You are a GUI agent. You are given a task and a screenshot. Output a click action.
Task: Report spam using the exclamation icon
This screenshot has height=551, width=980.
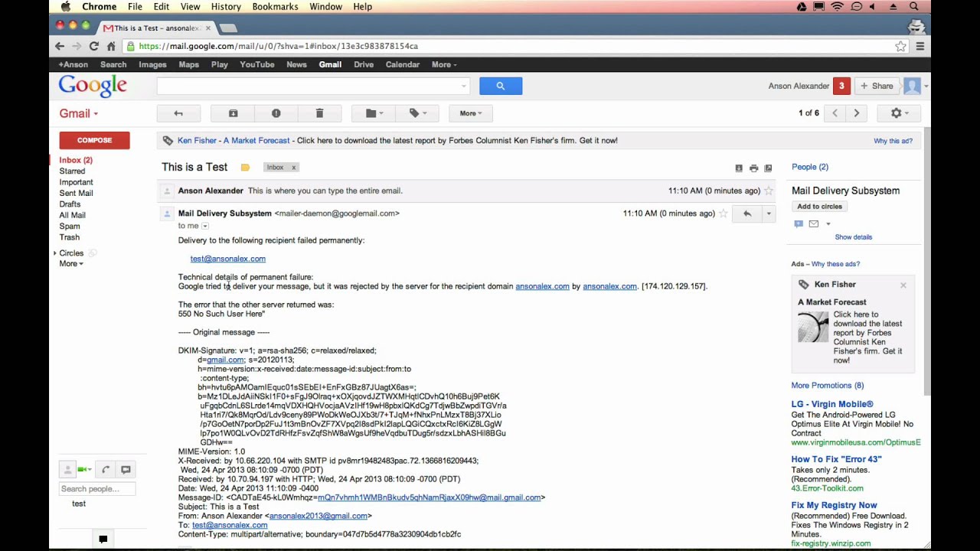pyautogui.click(x=276, y=113)
